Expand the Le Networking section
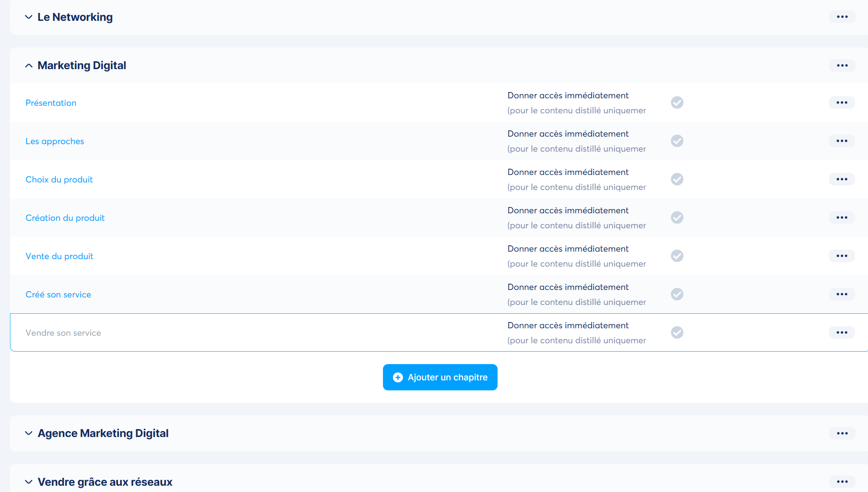868x492 pixels. click(x=29, y=17)
